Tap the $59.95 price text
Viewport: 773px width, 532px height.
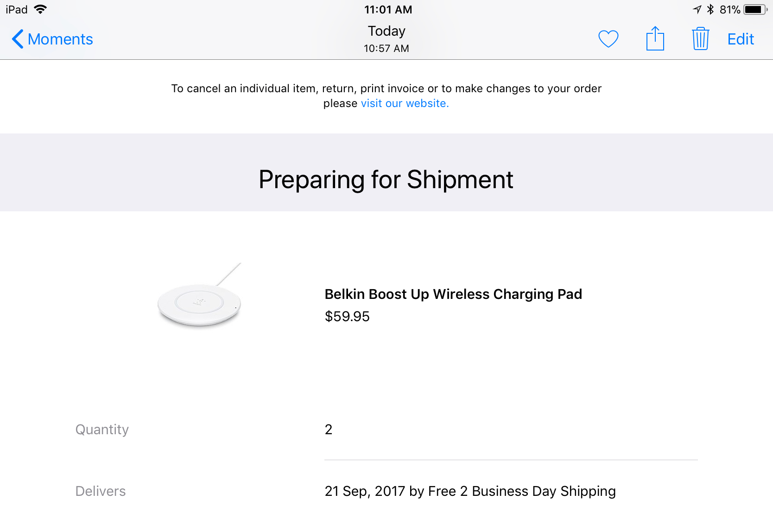[x=347, y=317]
